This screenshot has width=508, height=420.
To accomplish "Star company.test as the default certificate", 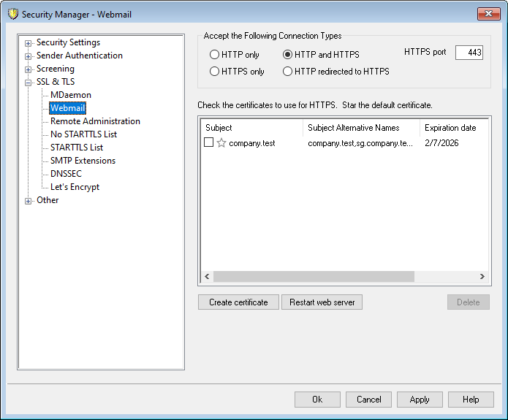I will [221, 143].
